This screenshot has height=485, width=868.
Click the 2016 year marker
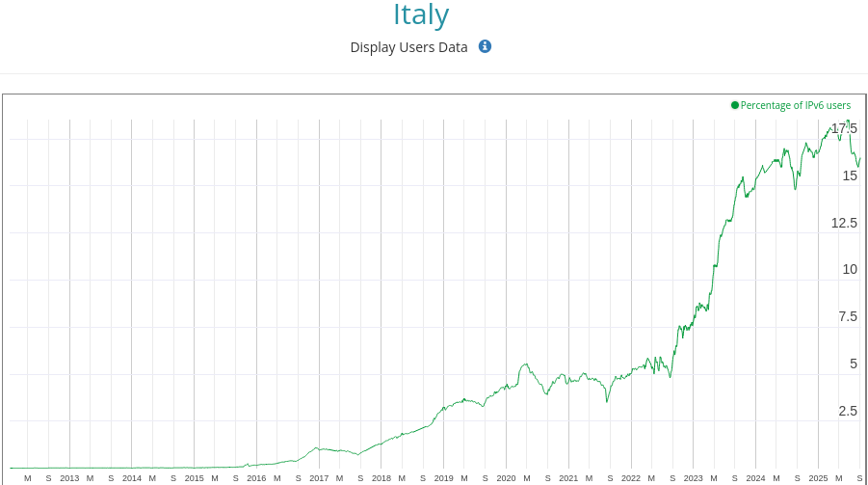tap(256, 477)
